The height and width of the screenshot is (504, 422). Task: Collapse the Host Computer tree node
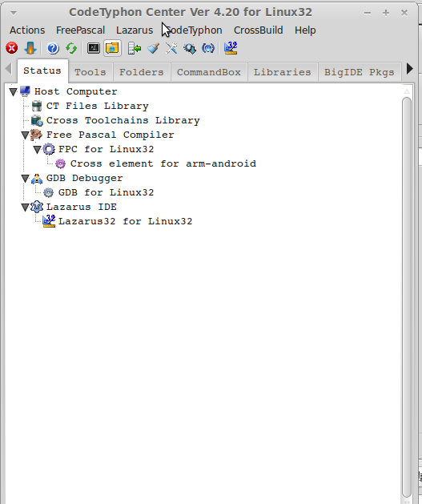(13, 92)
